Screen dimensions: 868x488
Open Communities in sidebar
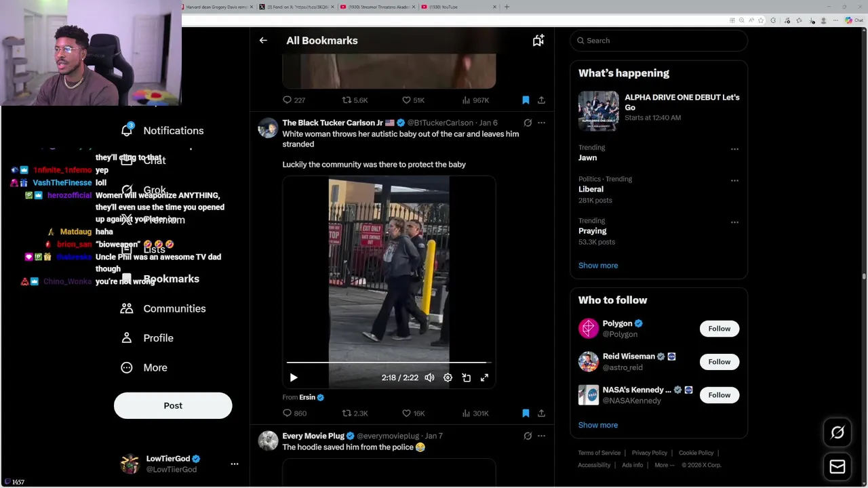click(x=163, y=308)
